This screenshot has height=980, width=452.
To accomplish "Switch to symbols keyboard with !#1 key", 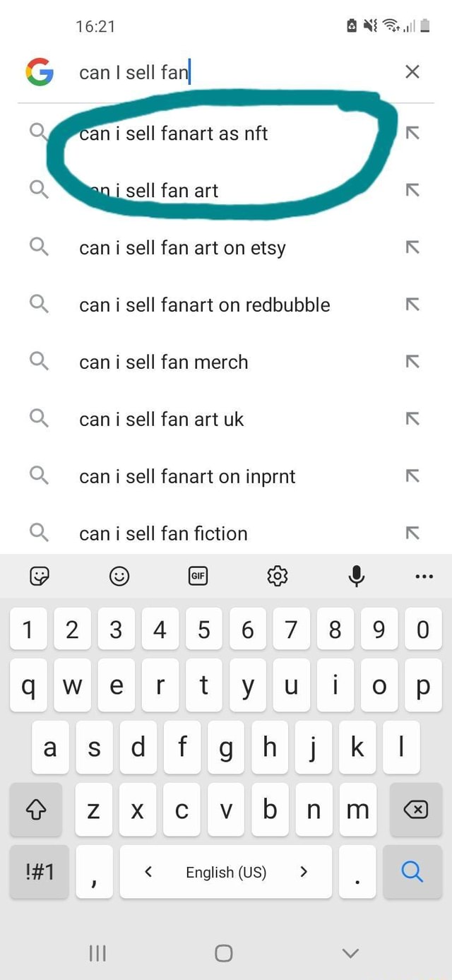I will tap(40, 872).
